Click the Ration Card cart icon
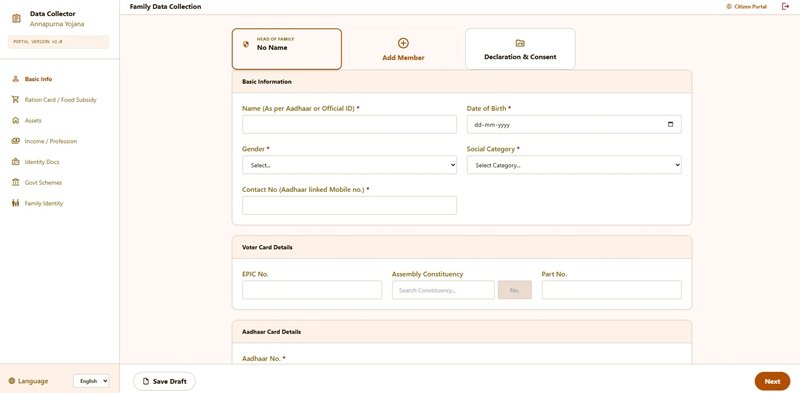This screenshot has width=800, height=393. tap(15, 100)
